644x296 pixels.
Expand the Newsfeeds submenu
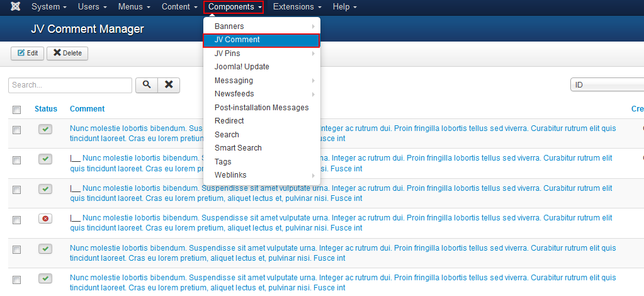262,94
